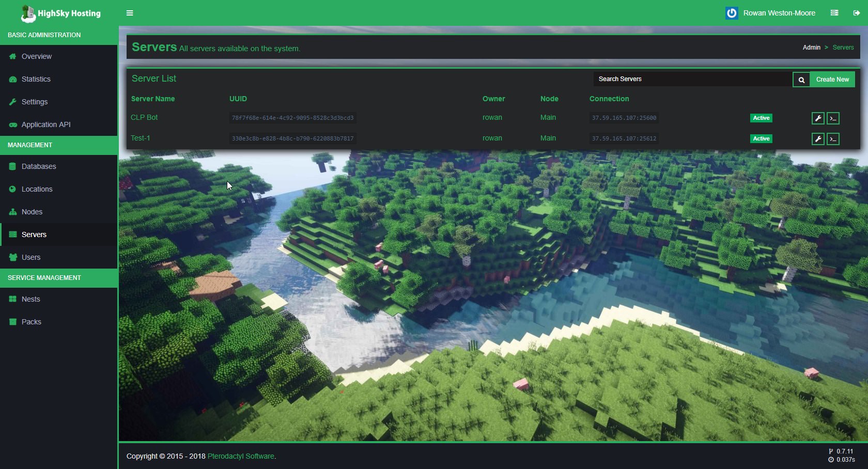Click Admin in the breadcrumb

coord(811,48)
